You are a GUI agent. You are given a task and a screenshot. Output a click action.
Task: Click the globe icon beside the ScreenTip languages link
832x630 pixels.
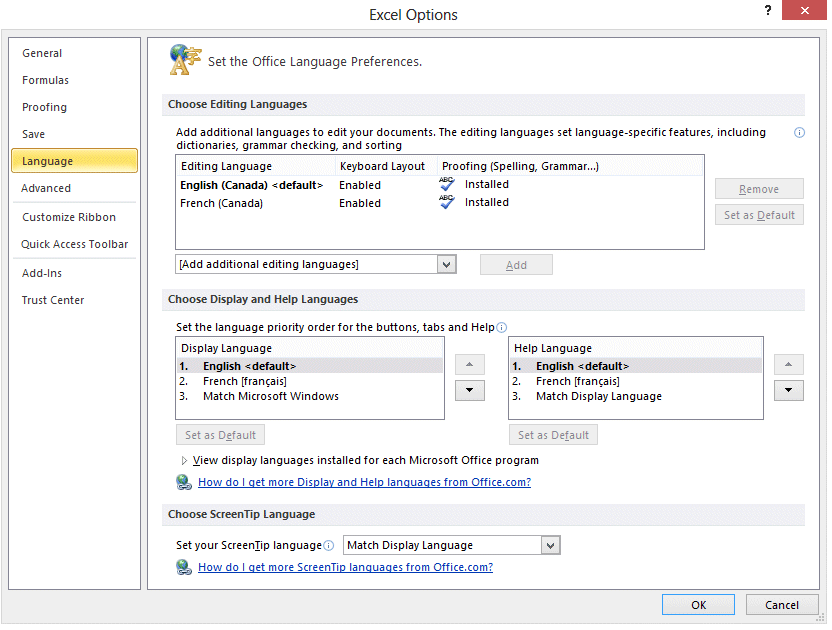[185, 567]
